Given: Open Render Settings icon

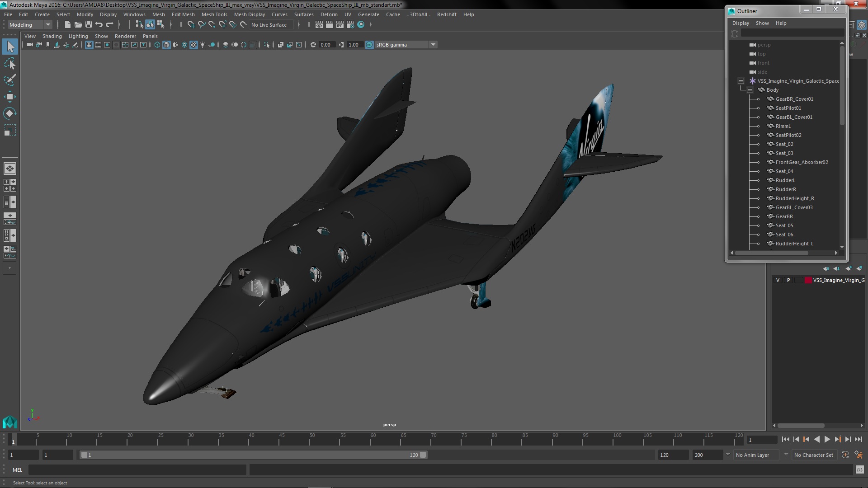Looking at the screenshot, I should point(350,25).
